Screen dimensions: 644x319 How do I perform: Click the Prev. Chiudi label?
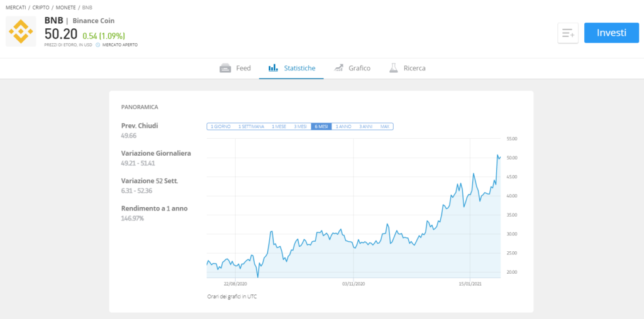point(140,126)
